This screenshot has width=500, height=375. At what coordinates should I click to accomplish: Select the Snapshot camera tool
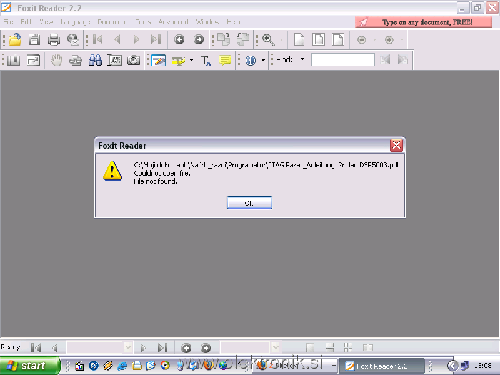pos(133,60)
